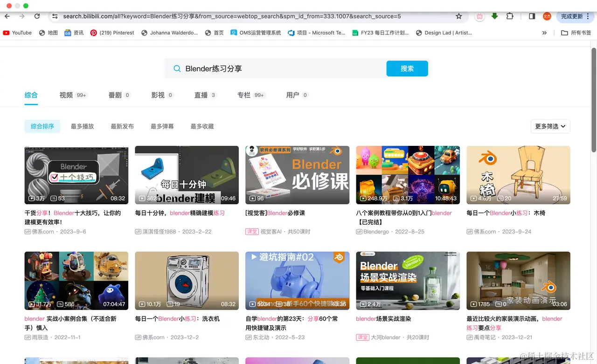
Task: Open the Blender必修课 course thumbnail
Action: pyautogui.click(x=297, y=175)
